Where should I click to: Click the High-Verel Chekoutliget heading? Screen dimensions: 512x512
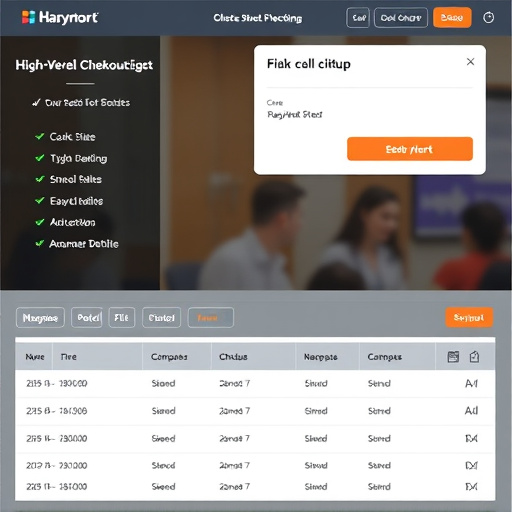coord(84,65)
